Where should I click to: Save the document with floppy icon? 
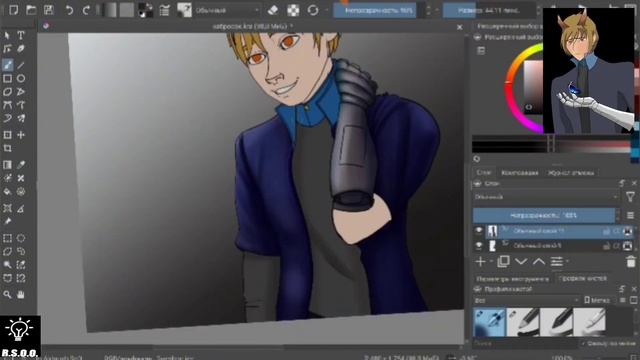[49, 10]
